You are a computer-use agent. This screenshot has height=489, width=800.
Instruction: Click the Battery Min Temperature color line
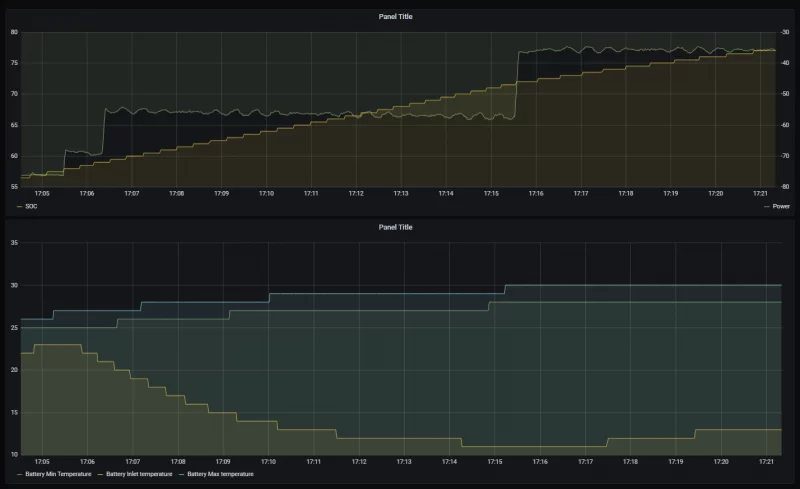click(x=20, y=473)
